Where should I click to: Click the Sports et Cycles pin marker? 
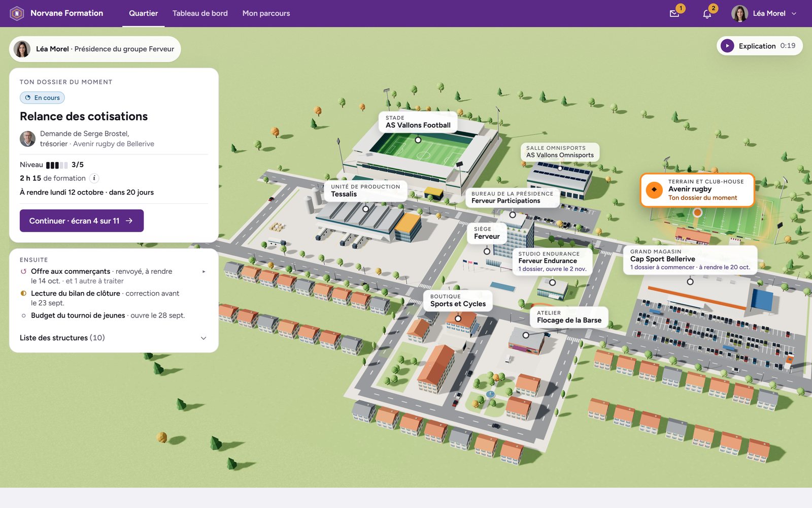[x=458, y=319]
